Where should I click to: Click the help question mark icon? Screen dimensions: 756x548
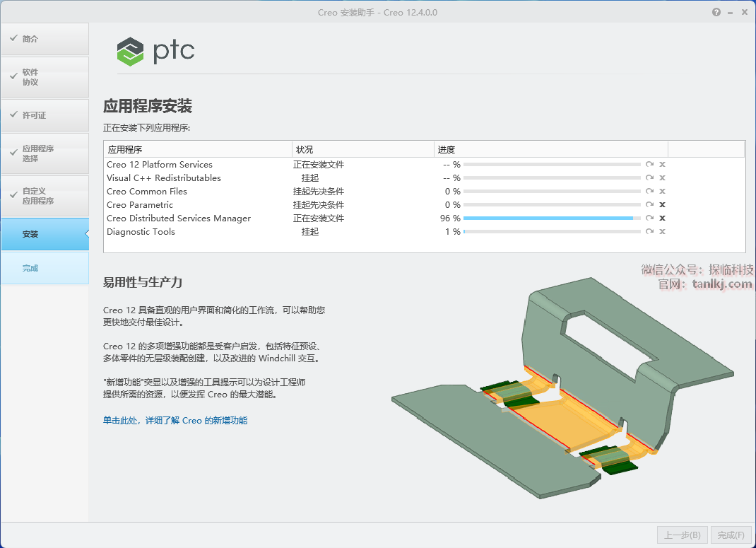point(716,13)
